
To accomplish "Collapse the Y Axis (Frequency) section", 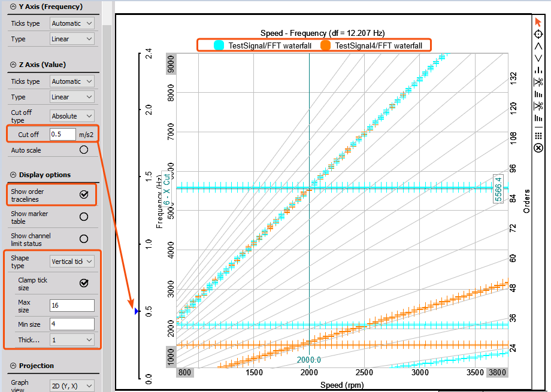I will pyautogui.click(x=13, y=7).
